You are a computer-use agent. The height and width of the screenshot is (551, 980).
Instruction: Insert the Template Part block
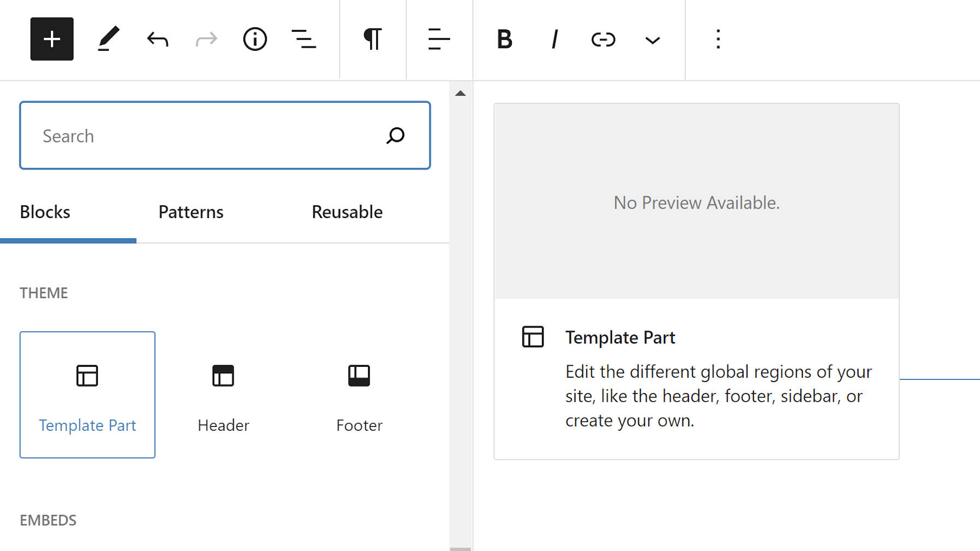pos(87,395)
